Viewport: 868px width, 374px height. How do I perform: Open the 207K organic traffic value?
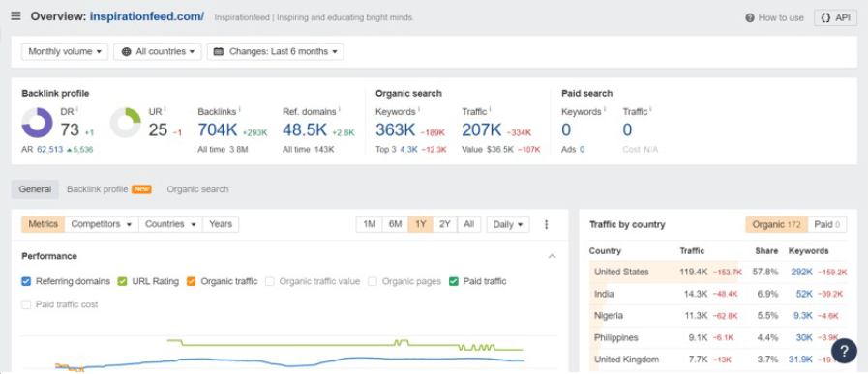(x=482, y=130)
